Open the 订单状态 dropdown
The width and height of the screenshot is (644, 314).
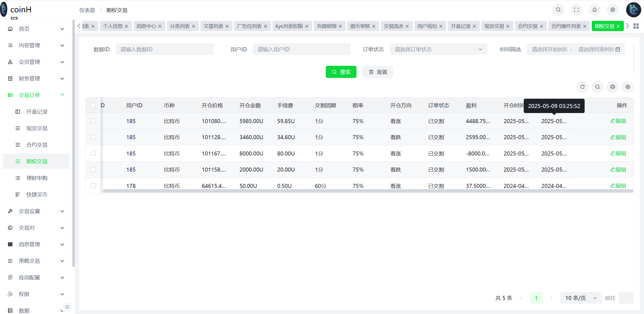click(x=438, y=49)
